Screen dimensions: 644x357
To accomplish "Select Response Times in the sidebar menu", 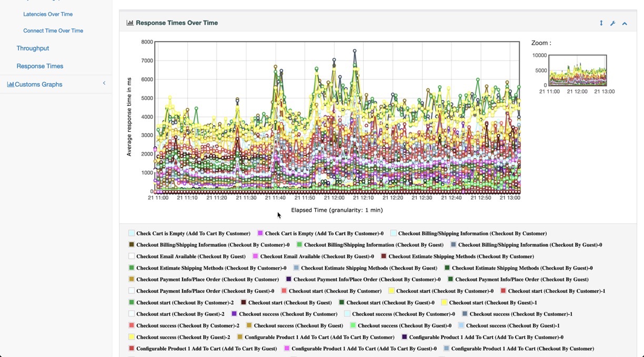I will pos(40,66).
